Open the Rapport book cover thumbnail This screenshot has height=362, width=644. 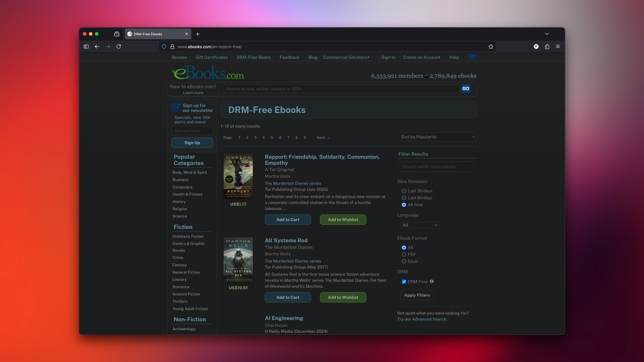click(238, 176)
